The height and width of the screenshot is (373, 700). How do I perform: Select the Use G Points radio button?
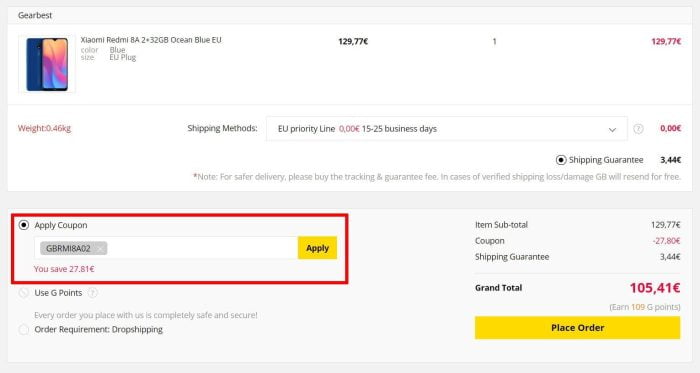tap(24, 293)
